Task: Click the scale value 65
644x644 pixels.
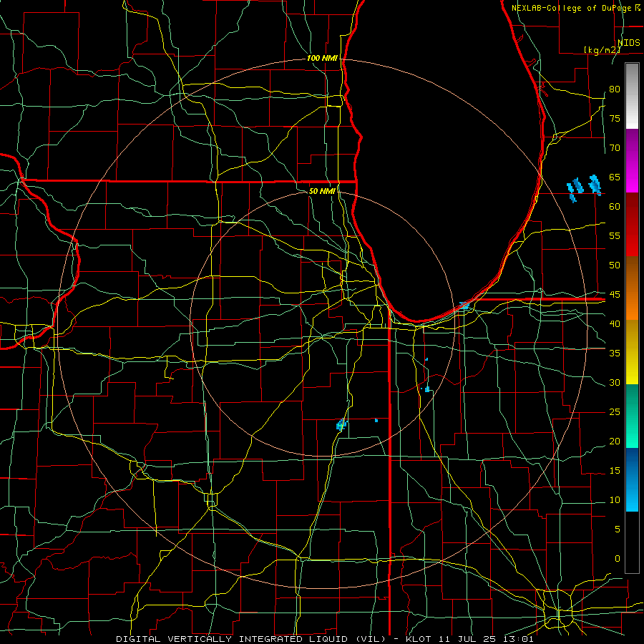Action: tap(615, 177)
